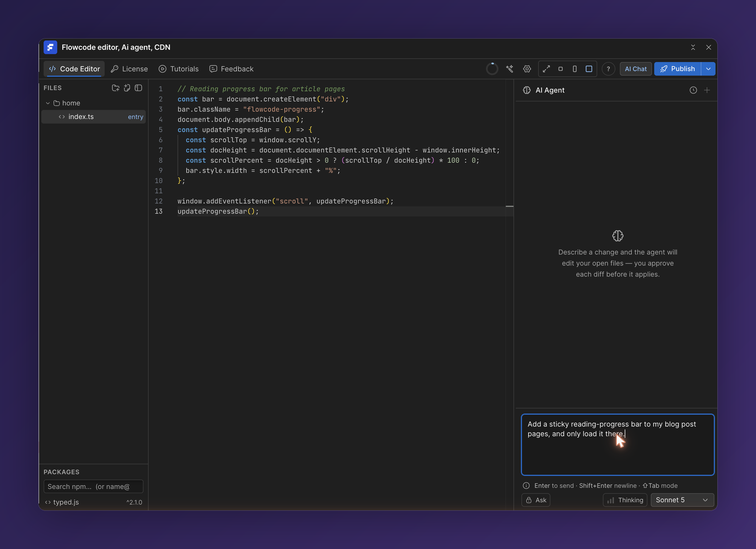This screenshot has height=549, width=756.
Task: Start a new AI Agent chat with plus
Action: click(x=707, y=90)
